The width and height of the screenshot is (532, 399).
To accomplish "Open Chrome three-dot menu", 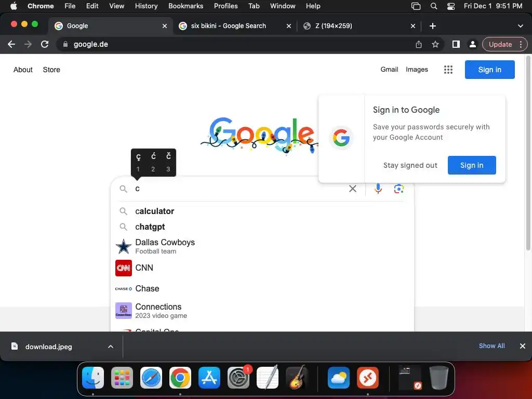I will pos(521,44).
